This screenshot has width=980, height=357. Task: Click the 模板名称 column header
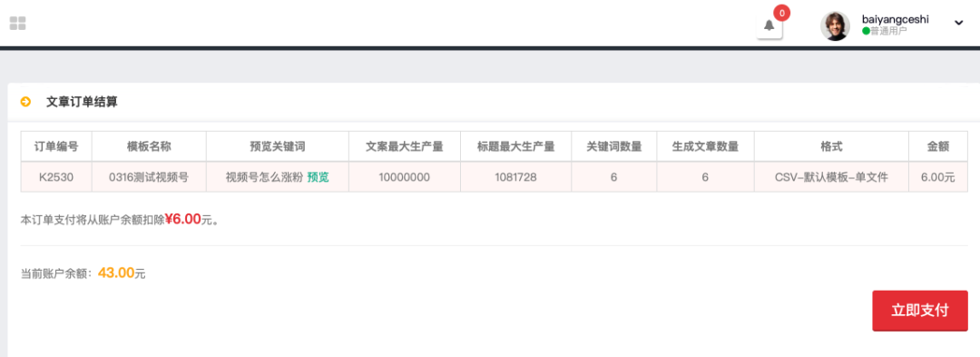149,147
